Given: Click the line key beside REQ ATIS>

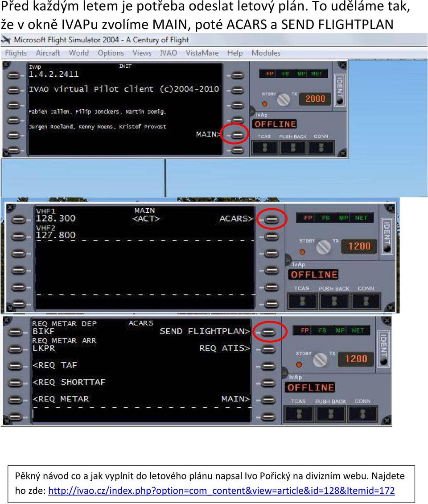Looking at the screenshot, I should click(269, 349).
